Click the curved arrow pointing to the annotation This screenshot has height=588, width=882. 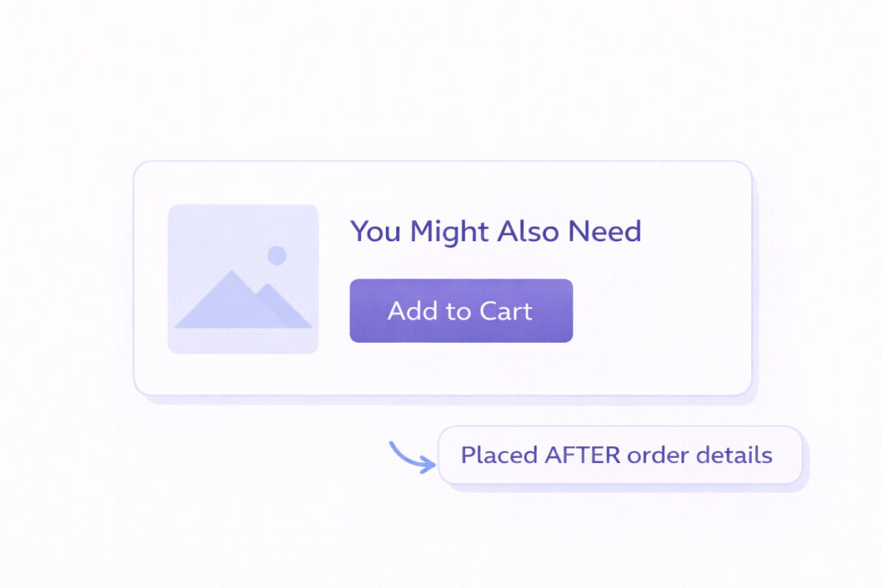pyautogui.click(x=411, y=457)
